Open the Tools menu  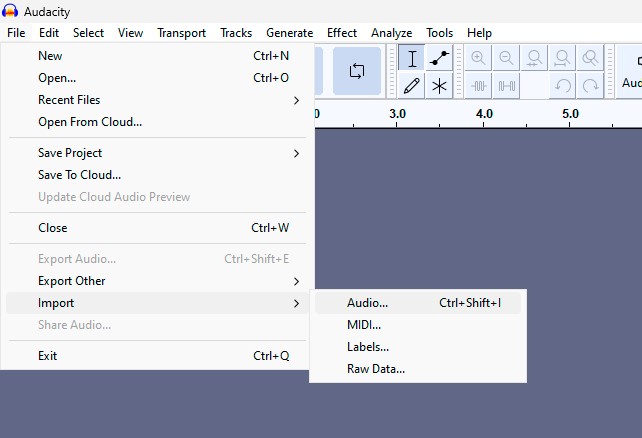coord(439,33)
